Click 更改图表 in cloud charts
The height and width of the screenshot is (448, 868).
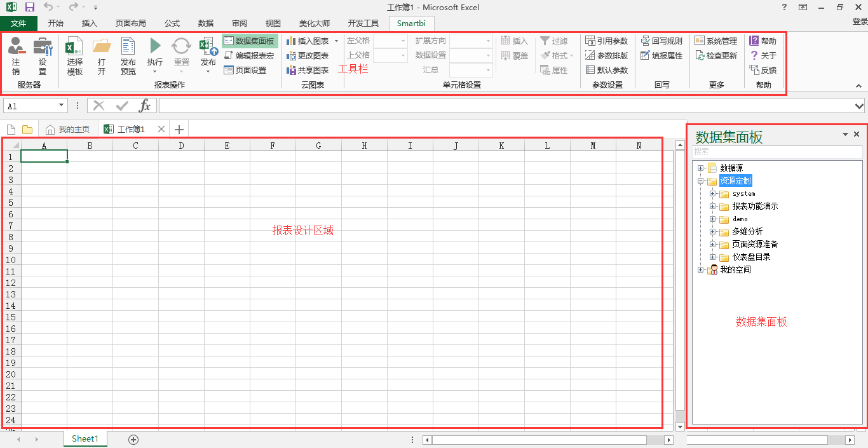[308, 55]
